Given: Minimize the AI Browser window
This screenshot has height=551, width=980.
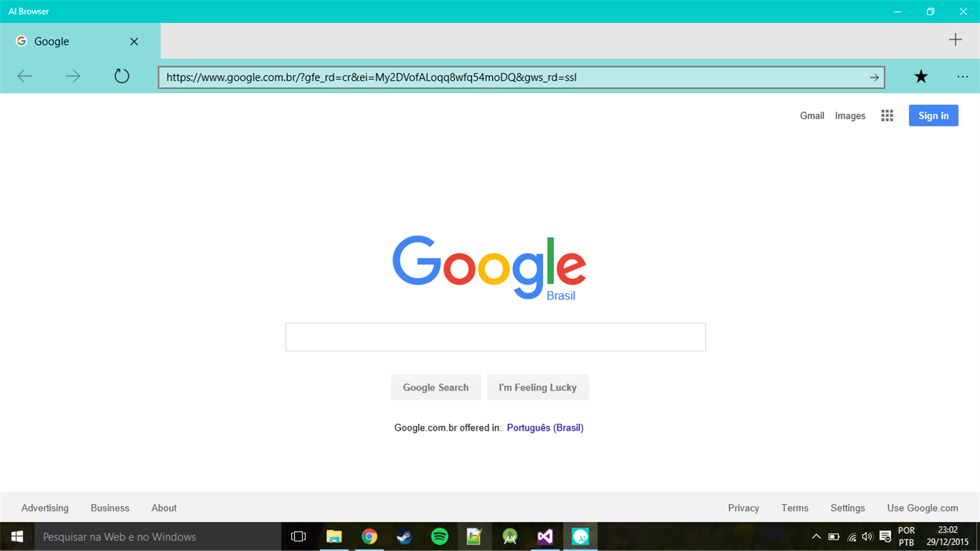Looking at the screenshot, I should 898,12.
